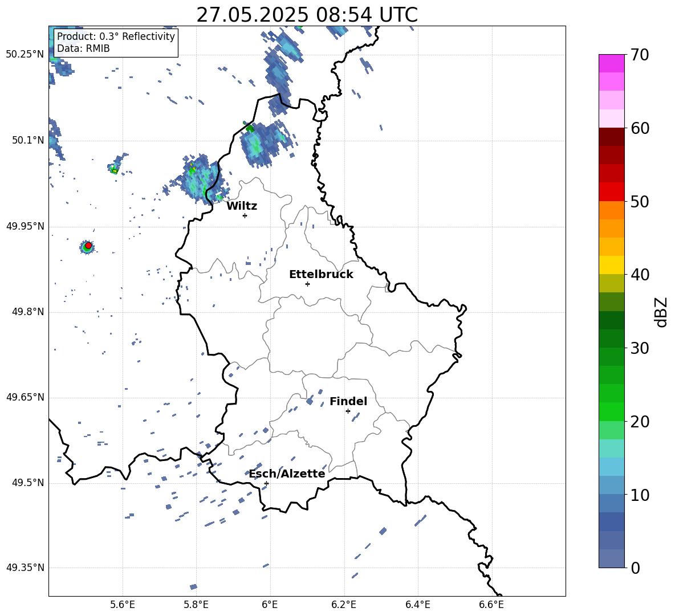Select the Findel city label
The width and height of the screenshot is (675, 616).
tap(348, 401)
